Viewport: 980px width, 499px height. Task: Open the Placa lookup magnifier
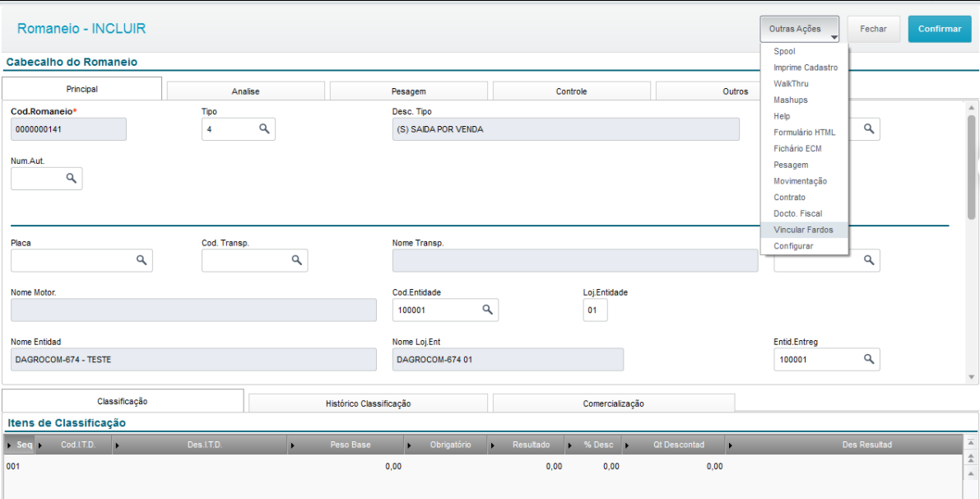click(x=142, y=259)
